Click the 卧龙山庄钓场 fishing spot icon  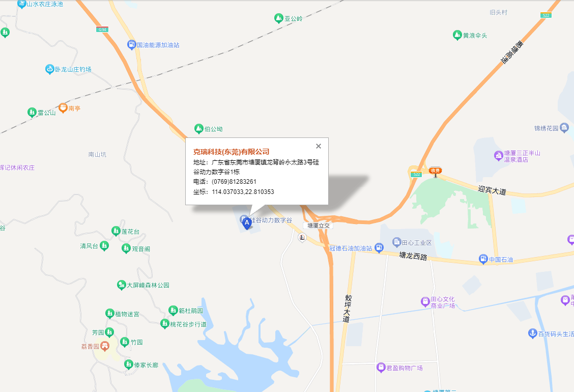[x=49, y=69]
